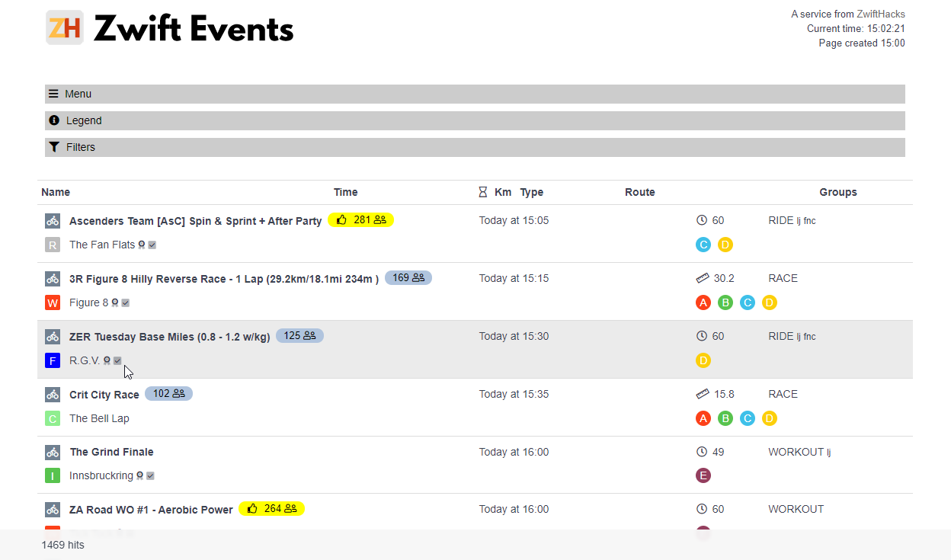The image size is (951, 560).
Task: Sort by the Type column header
Action: pos(532,192)
